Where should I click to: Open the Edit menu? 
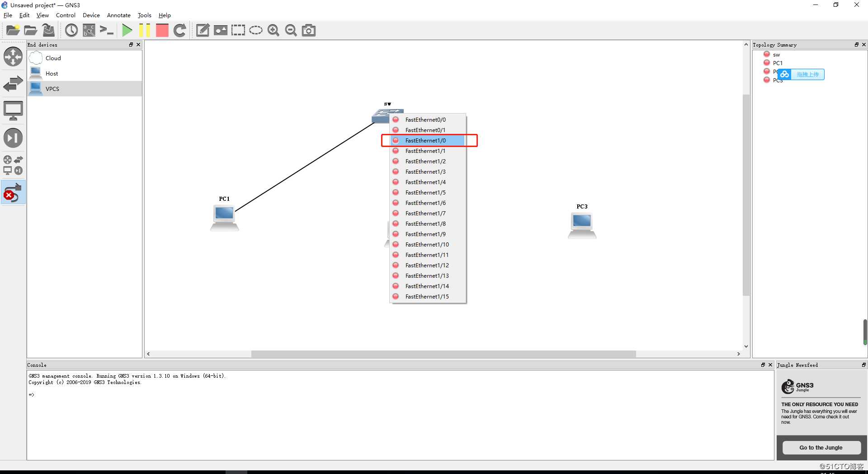24,15
